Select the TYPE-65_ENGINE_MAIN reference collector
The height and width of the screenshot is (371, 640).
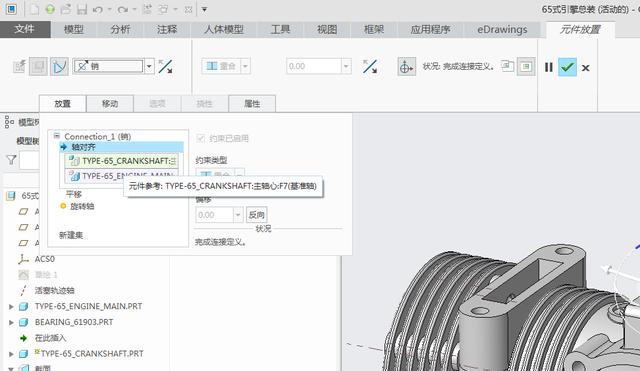pos(121,176)
